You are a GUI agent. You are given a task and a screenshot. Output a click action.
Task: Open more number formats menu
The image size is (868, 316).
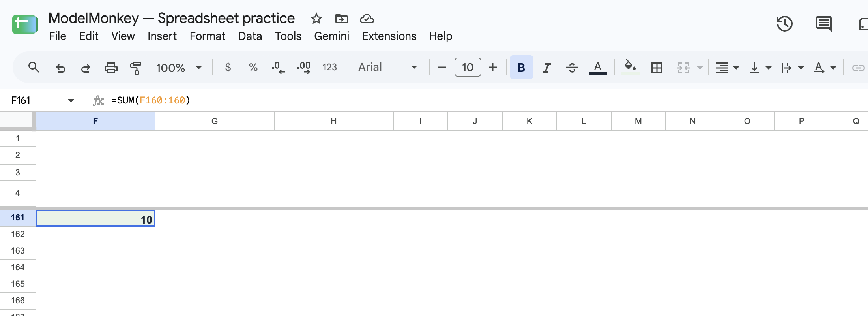coord(330,68)
